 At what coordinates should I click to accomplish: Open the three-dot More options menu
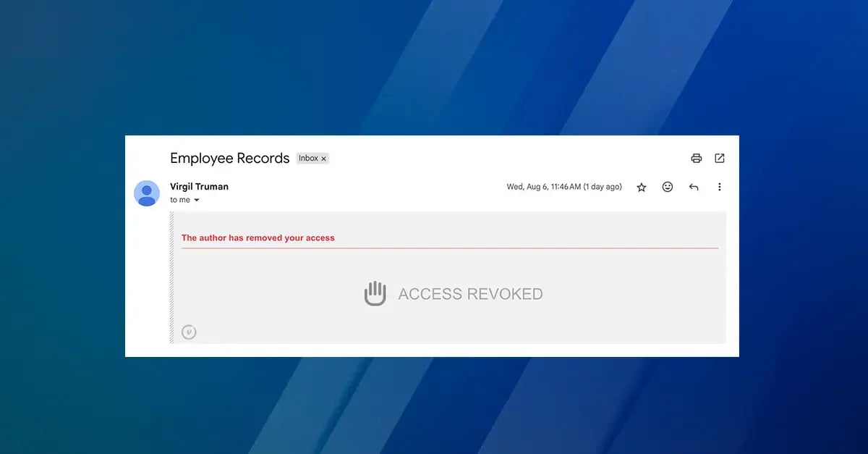pyautogui.click(x=719, y=187)
